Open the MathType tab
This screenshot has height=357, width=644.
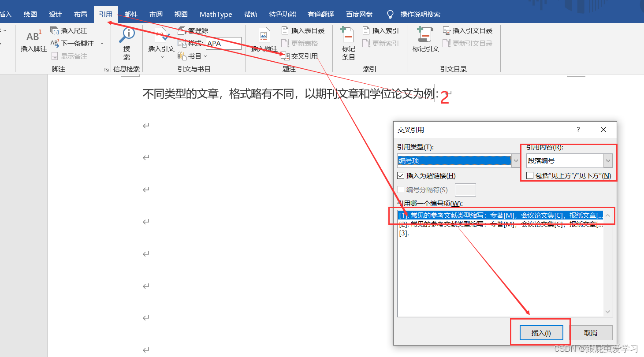[x=216, y=15]
